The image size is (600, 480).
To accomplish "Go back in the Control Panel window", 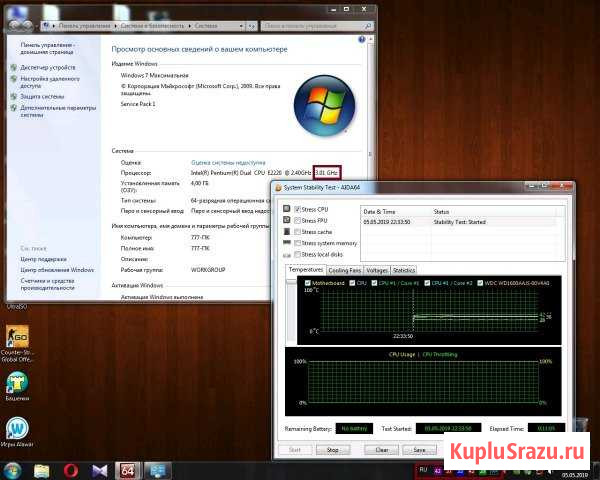I will [15, 26].
